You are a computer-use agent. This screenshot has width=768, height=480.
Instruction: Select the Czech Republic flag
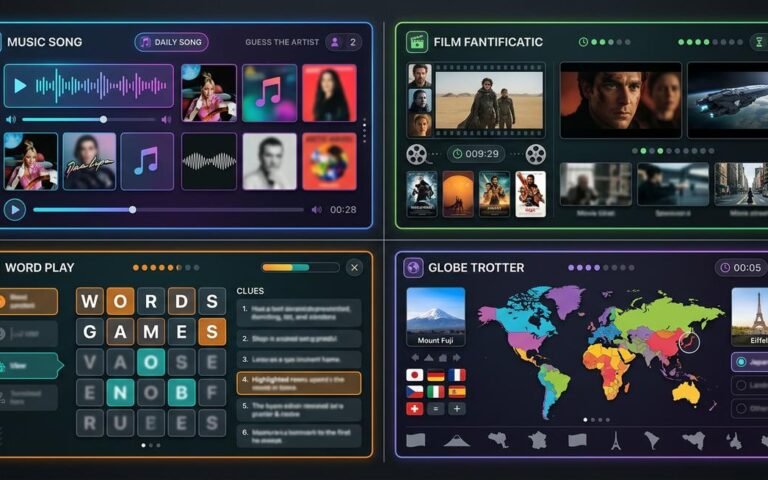(x=415, y=392)
